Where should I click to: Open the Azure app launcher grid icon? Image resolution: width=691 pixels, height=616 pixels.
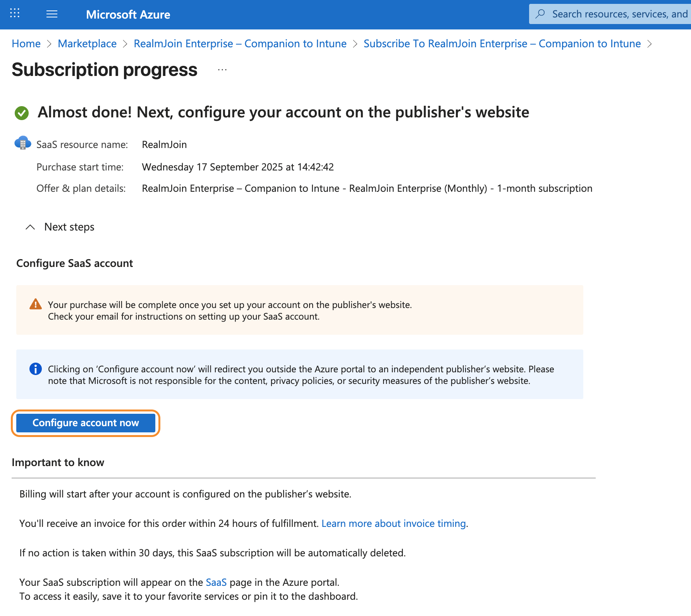(x=15, y=14)
